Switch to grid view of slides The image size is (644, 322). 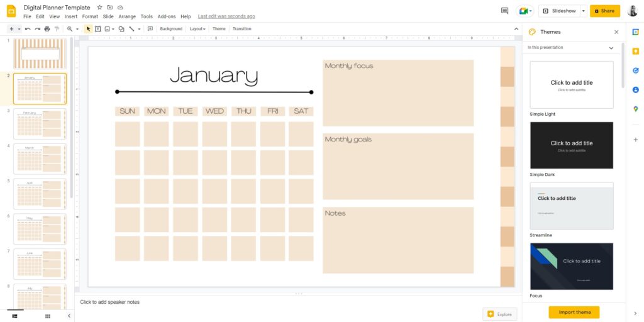pos(47,316)
